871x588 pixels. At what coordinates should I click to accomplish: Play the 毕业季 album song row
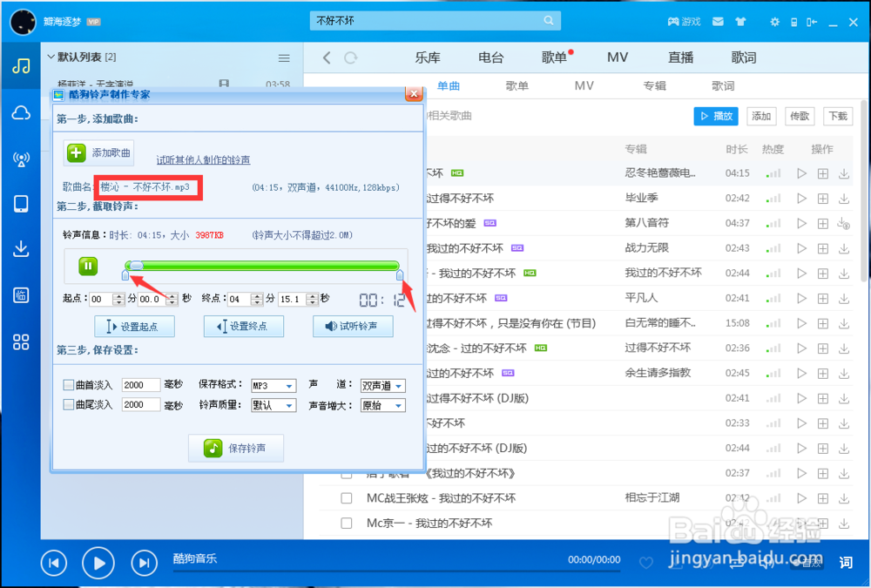coord(801,199)
